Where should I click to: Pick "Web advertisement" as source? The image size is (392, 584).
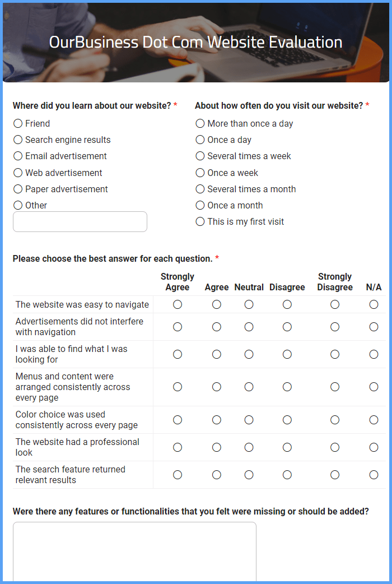tap(18, 173)
